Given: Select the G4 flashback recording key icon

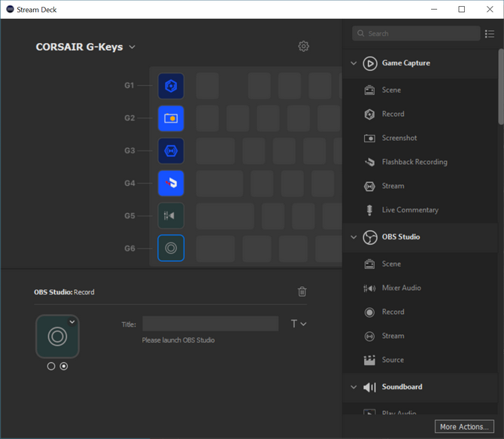Looking at the screenshot, I should (171, 184).
